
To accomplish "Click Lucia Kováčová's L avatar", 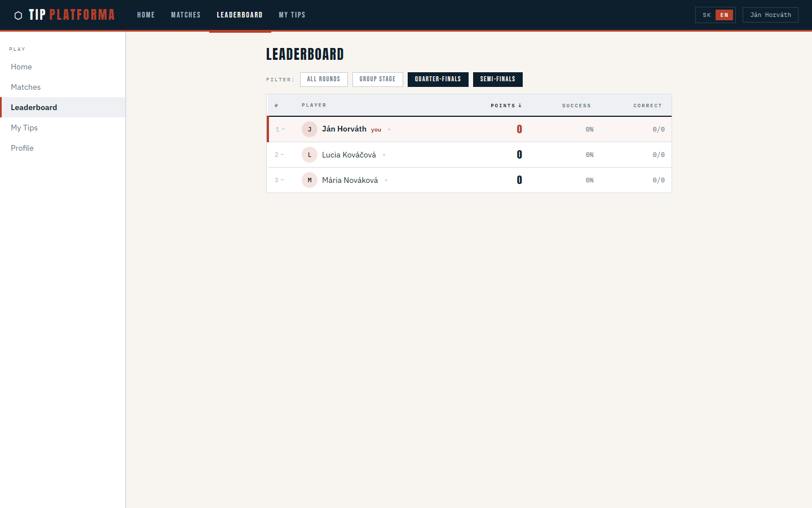I will click(x=309, y=155).
